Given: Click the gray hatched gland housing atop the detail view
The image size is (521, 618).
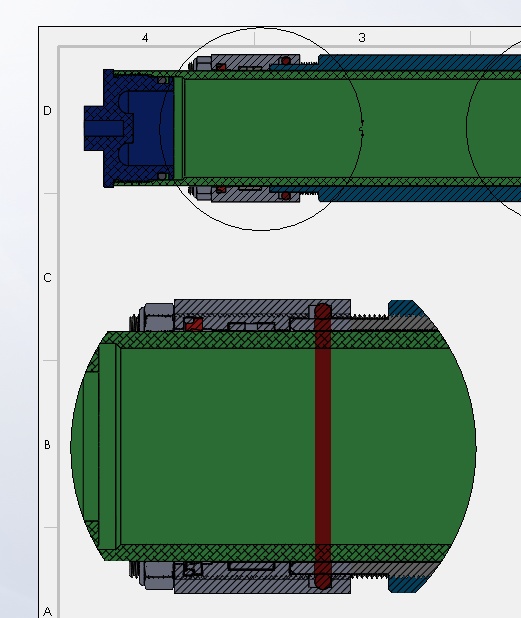Looking at the screenshot, I should pyautogui.click(x=262, y=307).
